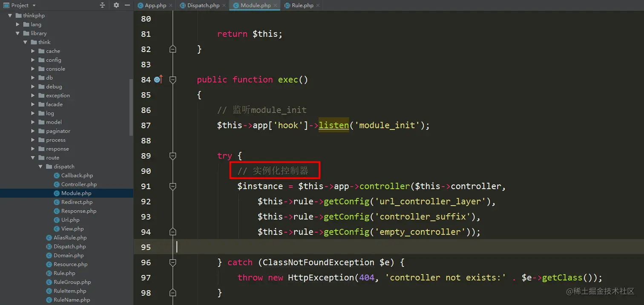Viewport: 644px width, 305px height.
Task: Click the Project panel vertical scrollbar
Action: [x=131, y=108]
